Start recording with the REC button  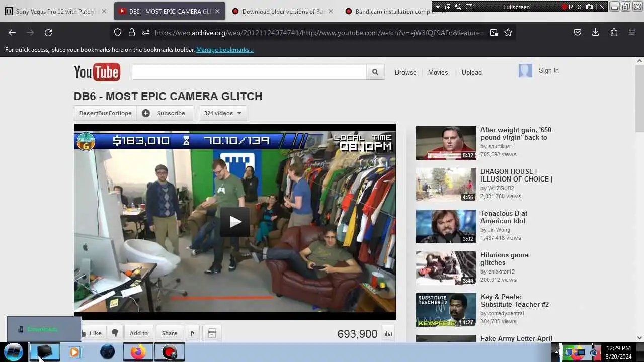click(x=572, y=7)
